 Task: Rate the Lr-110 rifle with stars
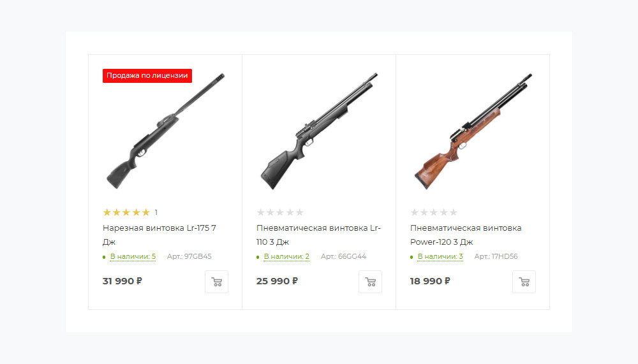(x=280, y=212)
